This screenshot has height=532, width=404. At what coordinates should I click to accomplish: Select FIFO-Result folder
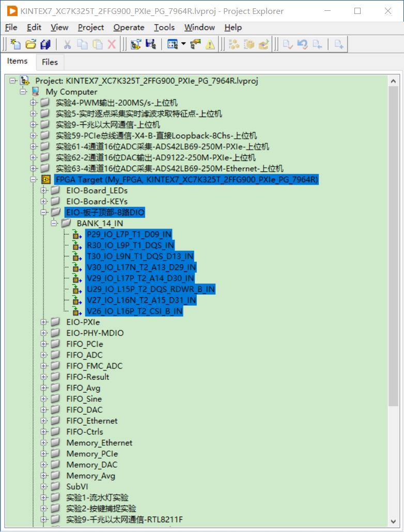(x=88, y=377)
